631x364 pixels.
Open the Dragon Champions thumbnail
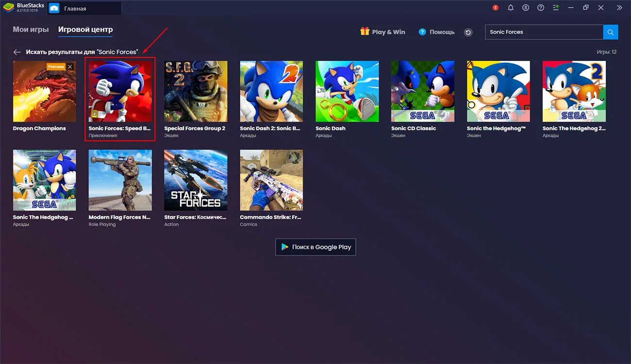(44, 91)
